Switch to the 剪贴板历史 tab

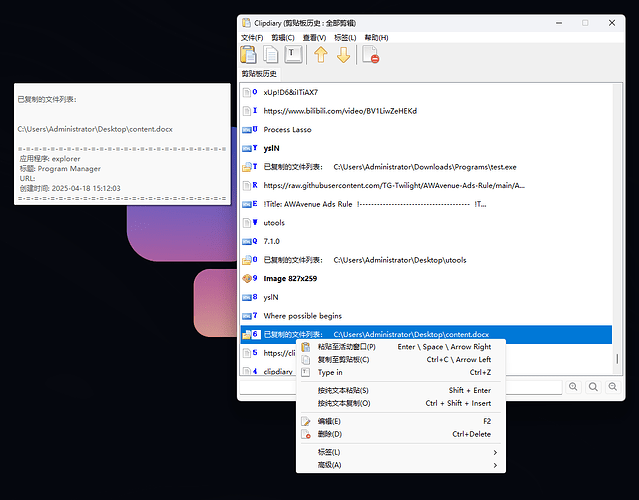coord(259,74)
